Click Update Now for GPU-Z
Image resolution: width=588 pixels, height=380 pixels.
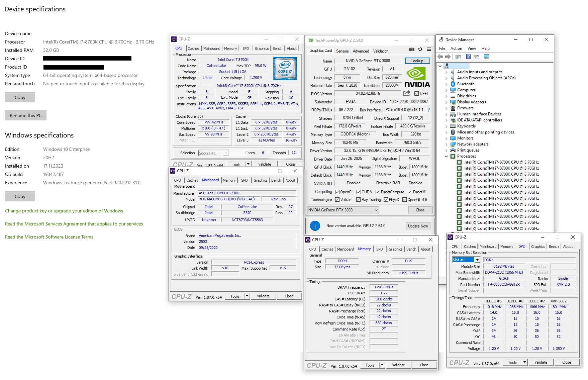(x=418, y=226)
